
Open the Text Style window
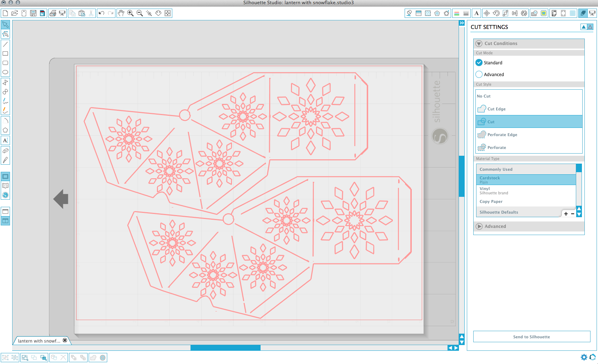[x=476, y=13]
